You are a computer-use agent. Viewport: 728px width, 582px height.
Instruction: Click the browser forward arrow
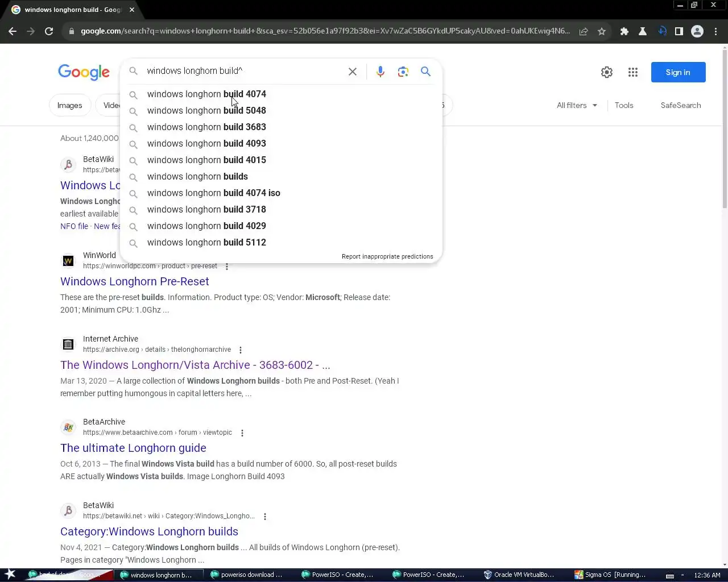[x=31, y=31]
